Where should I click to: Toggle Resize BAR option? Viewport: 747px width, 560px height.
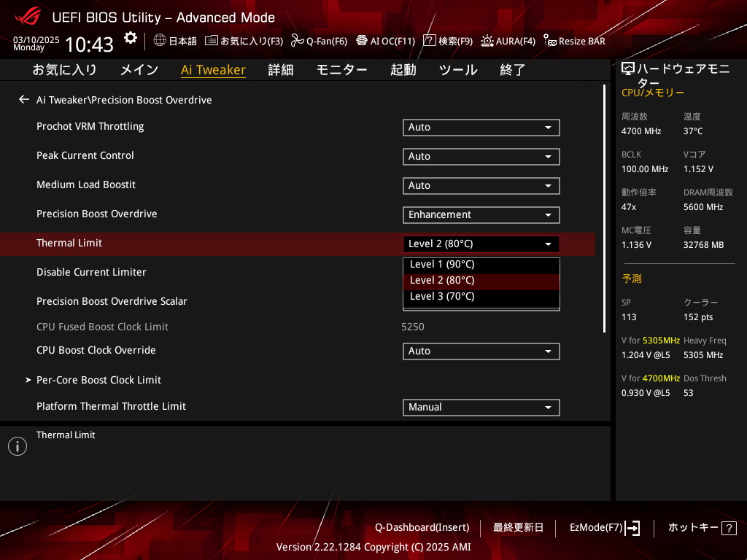[574, 41]
